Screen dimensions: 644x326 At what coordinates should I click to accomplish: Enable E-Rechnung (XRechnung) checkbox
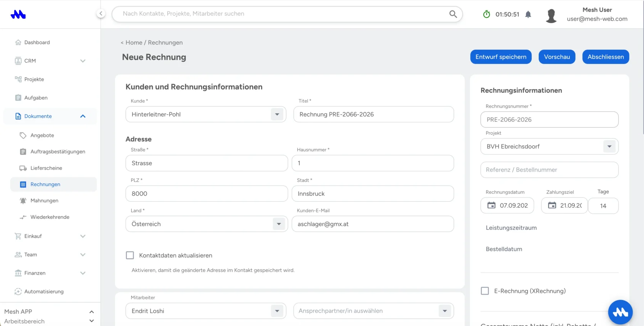pos(485,291)
